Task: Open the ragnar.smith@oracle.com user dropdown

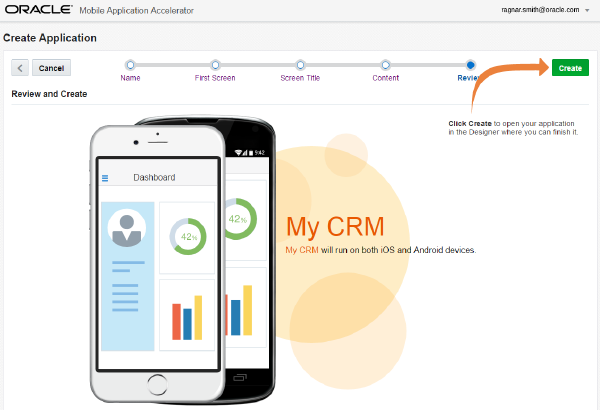Action: 545,10
